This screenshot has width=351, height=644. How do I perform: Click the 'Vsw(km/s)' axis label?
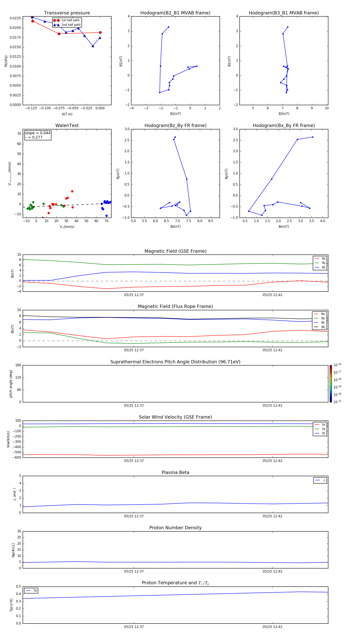click(x=8, y=439)
